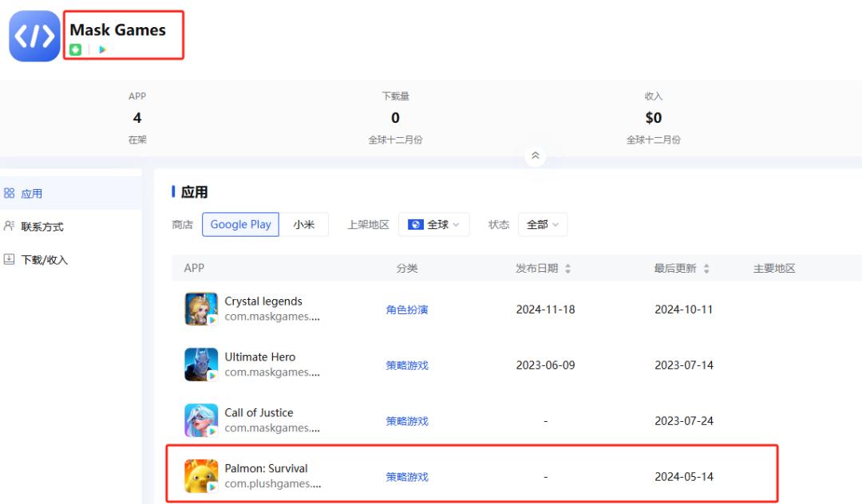Select the Google Play store tab
Image resolution: width=862 pixels, height=504 pixels.
point(240,225)
